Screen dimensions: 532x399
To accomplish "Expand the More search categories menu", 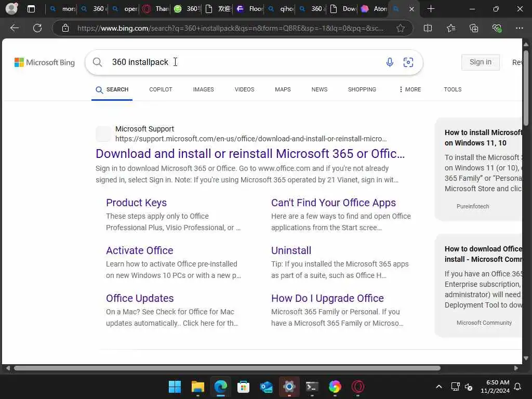I will 410,89.
